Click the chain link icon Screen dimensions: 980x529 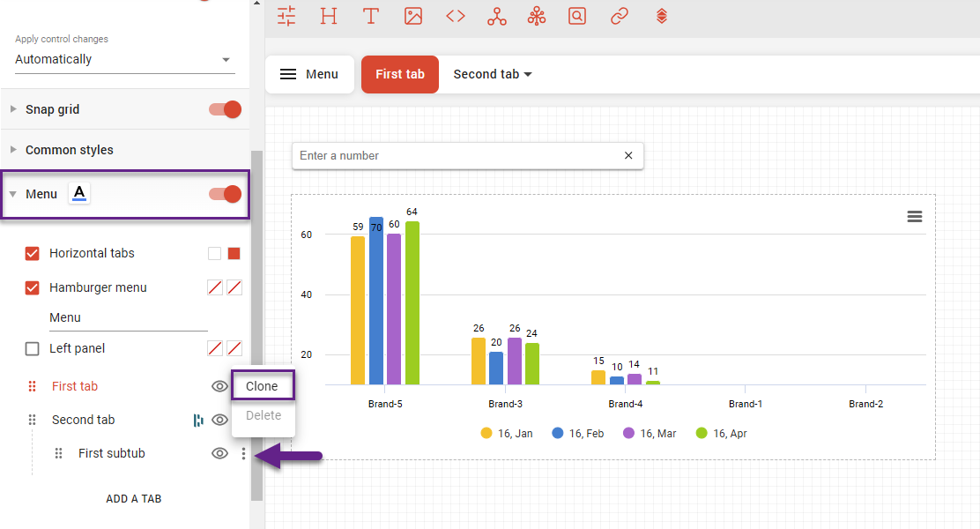coord(620,16)
